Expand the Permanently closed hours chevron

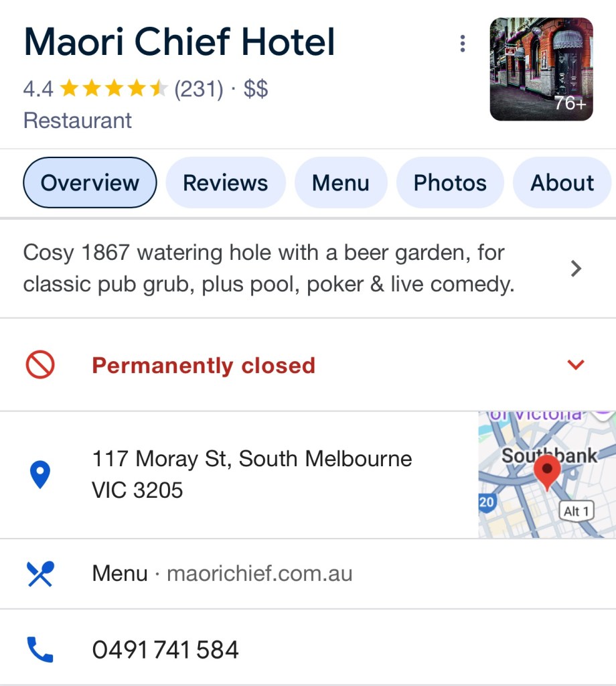pos(575,365)
